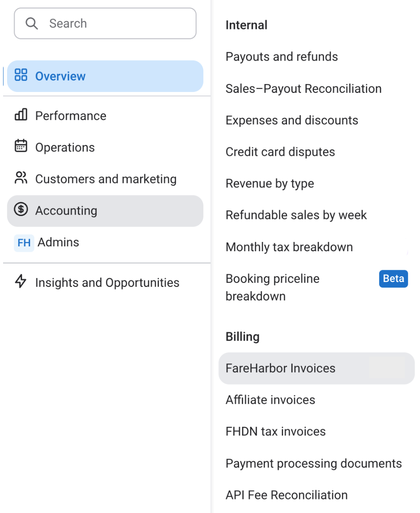
Task: Click the Customers and marketing people icon
Action: [x=21, y=178]
